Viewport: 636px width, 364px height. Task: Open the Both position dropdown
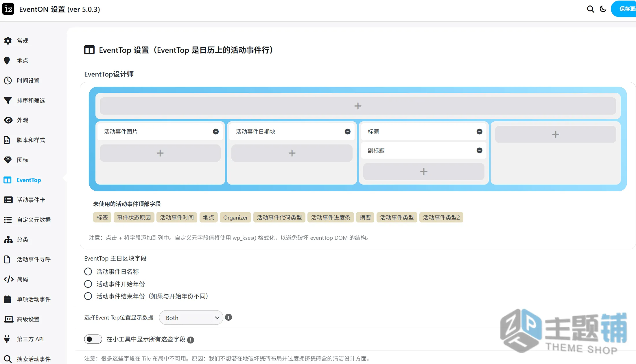click(x=191, y=317)
